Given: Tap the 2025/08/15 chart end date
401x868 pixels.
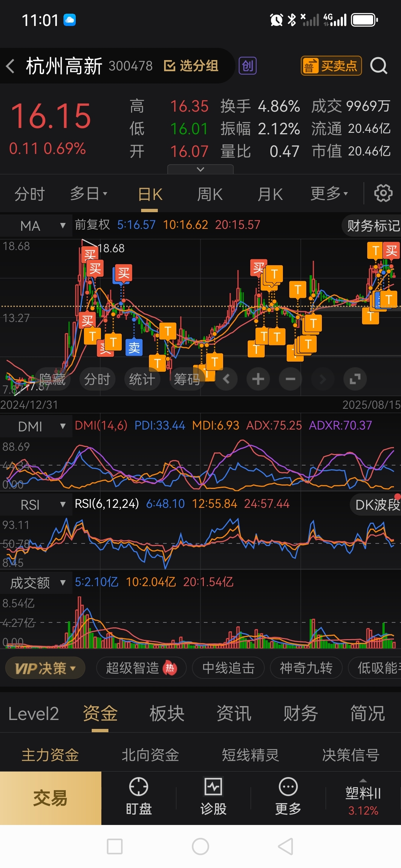Looking at the screenshot, I should click(x=371, y=405).
